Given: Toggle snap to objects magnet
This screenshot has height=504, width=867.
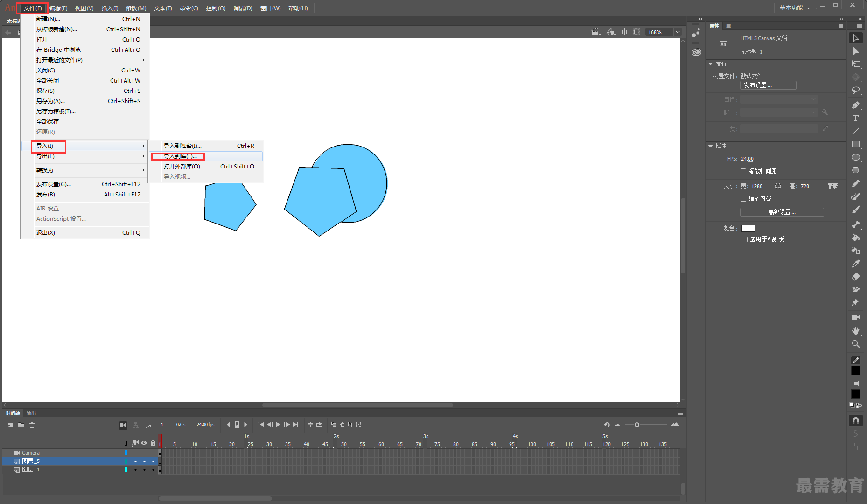Looking at the screenshot, I should [856, 420].
